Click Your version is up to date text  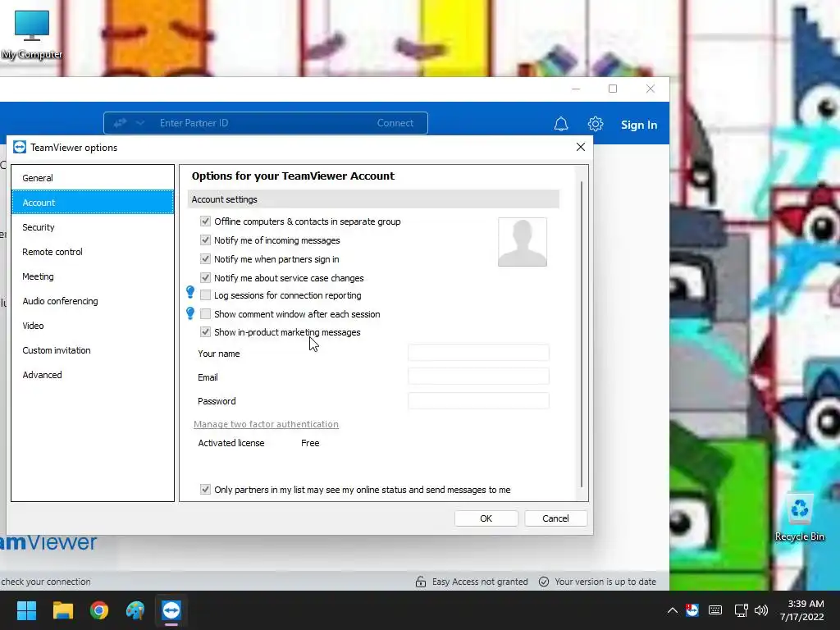click(x=605, y=582)
